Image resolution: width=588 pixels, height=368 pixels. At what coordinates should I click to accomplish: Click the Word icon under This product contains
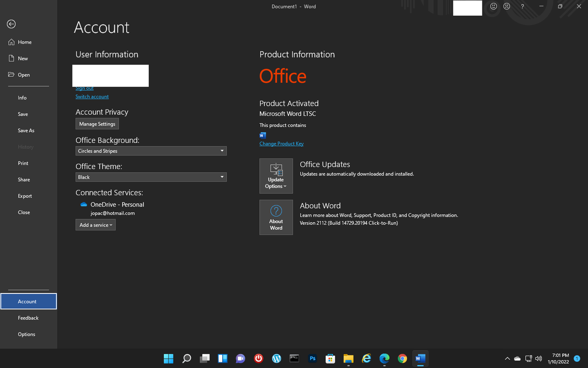[x=263, y=135]
